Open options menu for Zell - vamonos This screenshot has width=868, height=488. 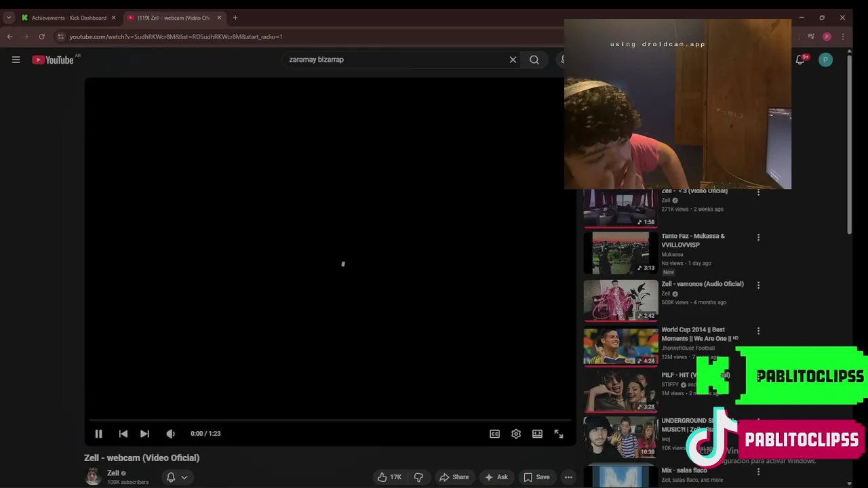(x=758, y=285)
